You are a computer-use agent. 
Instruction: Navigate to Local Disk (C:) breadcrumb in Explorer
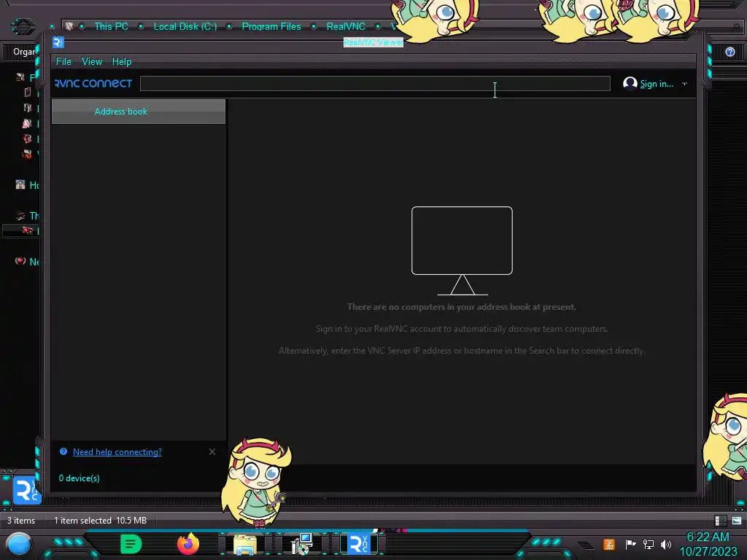pyautogui.click(x=185, y=26)
